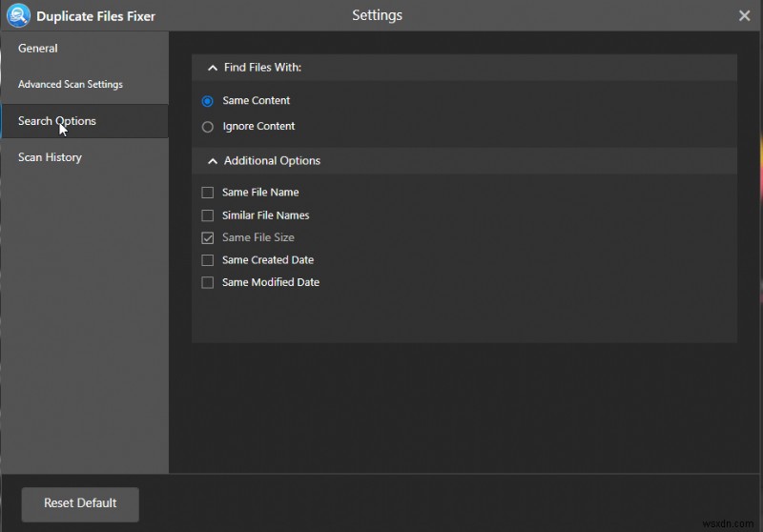The height and width of the screenshot is (532, 763).
Task: Click the Duplicate Files Fixer title text
Action: click(95, 16)
